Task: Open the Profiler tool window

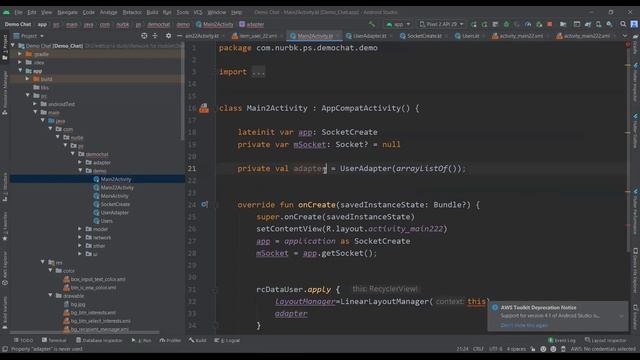Action: [170, 340]
